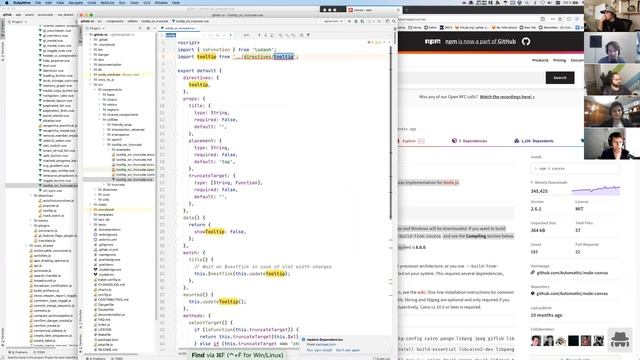Collapse the utilities folder
This screenshot has height=360, width=640.
pos(100,120)
